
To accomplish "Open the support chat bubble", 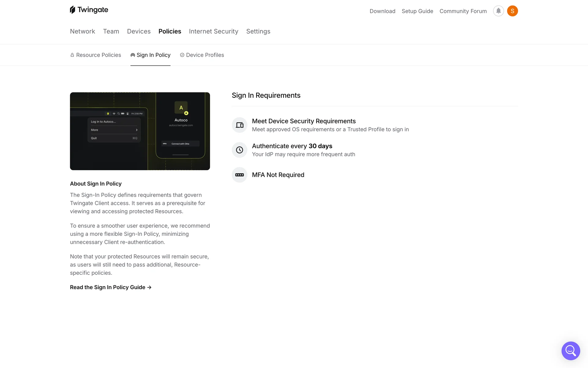I will click(x=571, y=351).
